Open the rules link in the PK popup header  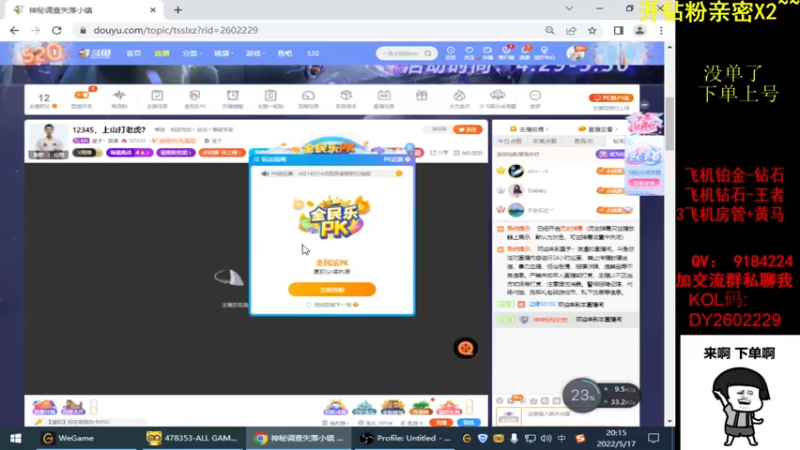pos(271,160)
